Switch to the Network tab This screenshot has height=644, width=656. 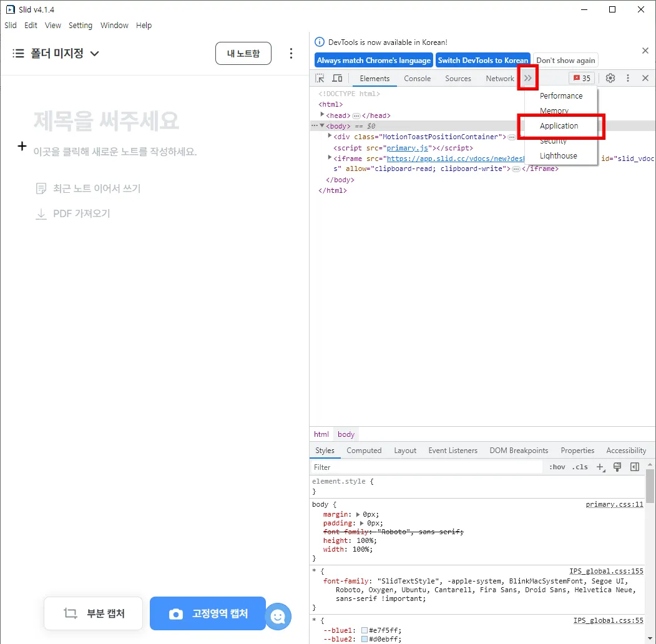tap(499, 79)
